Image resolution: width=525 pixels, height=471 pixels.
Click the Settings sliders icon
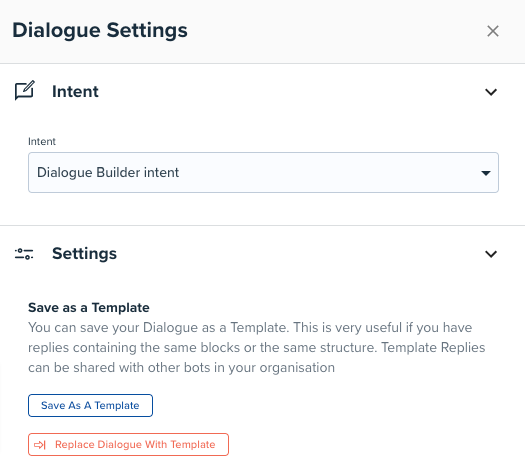[24, 254]
